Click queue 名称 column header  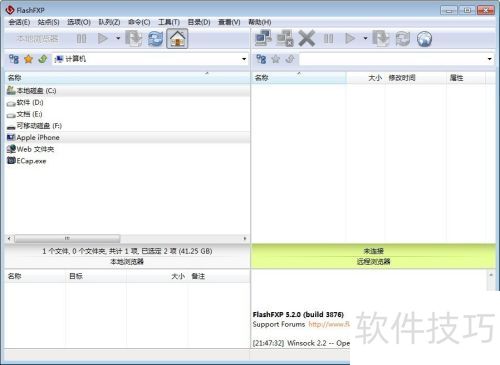pos(35,276)
